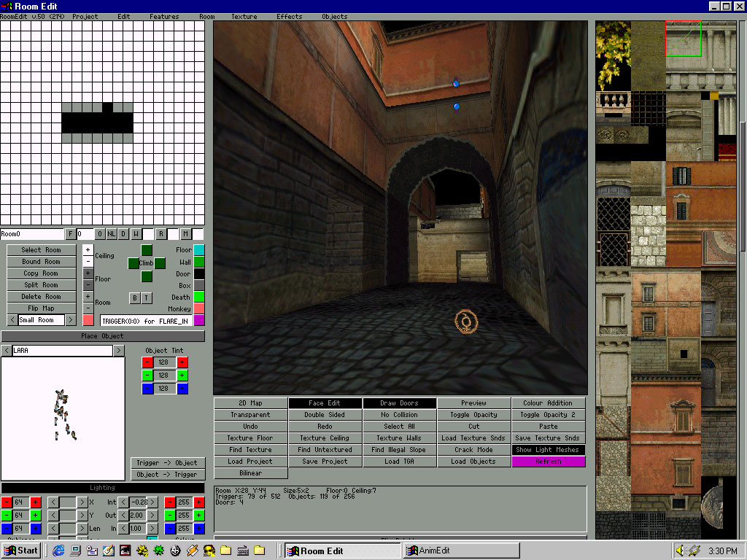Click the left arrow beside Small Room
This screenshot has height=560, width=747.
pos(12,320)
